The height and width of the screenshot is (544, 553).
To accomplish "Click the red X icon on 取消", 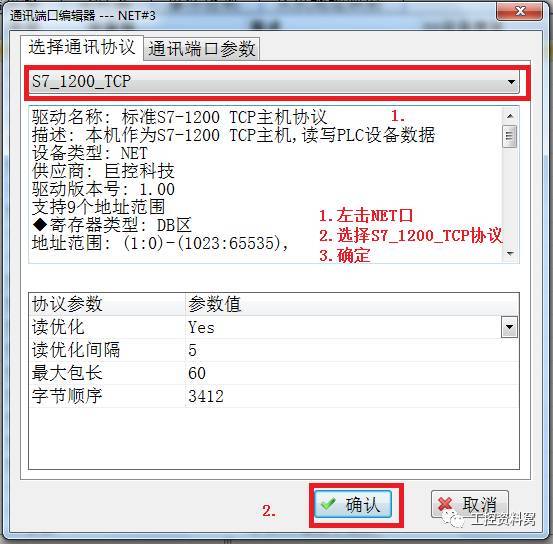I will coord(445,504).
